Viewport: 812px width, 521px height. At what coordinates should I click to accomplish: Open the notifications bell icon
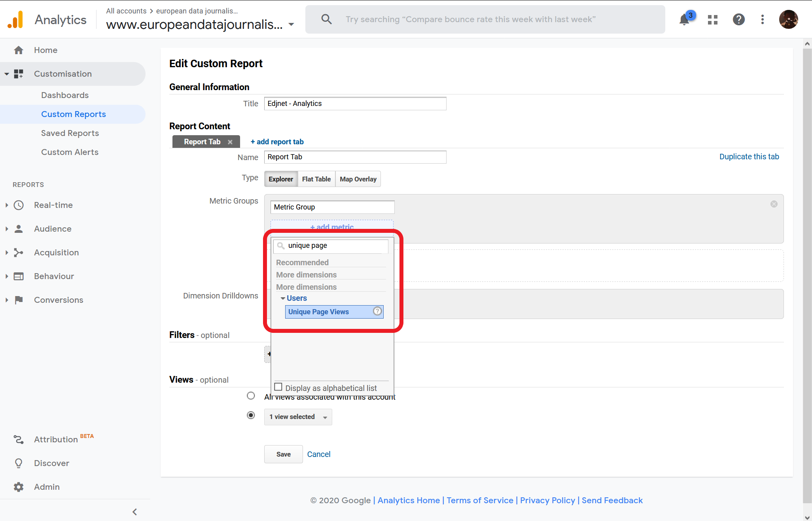tap(684, 19)
